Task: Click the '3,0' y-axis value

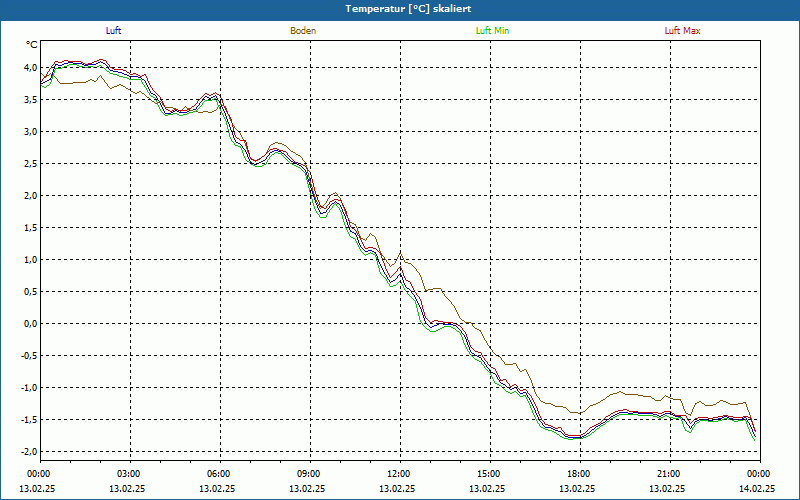Action: [30, 132]
